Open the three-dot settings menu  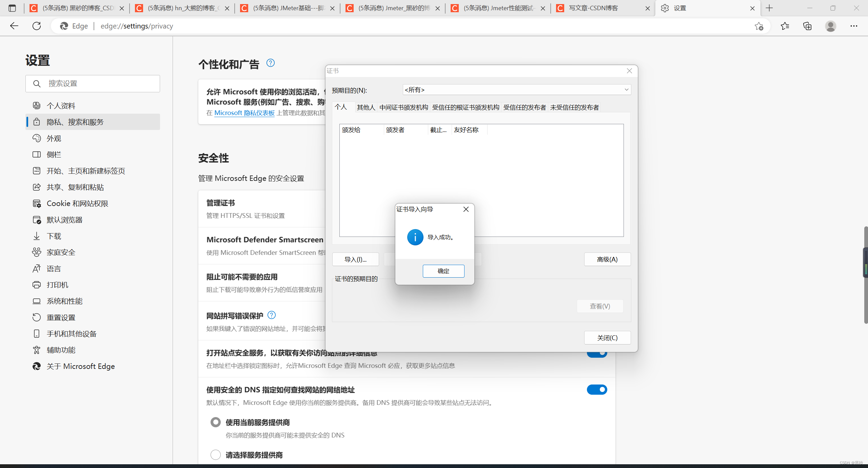(x=854, y=26)
